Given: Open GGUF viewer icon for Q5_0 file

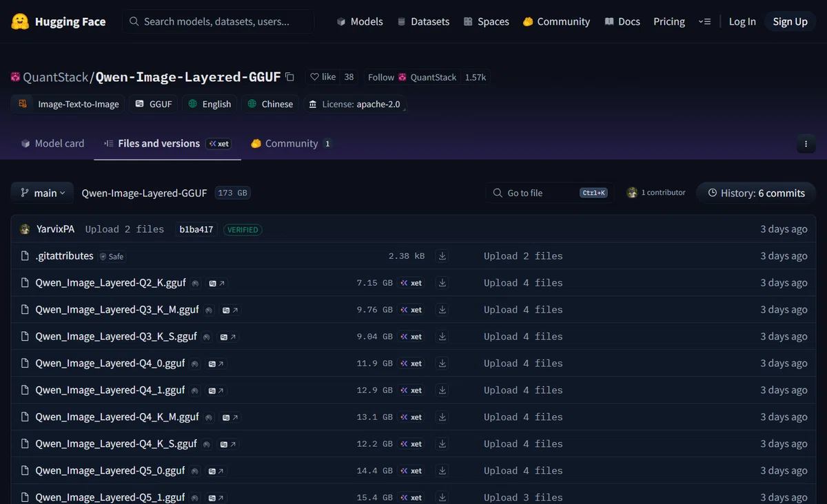Looking at the screenshot, I should coord(216,471).
